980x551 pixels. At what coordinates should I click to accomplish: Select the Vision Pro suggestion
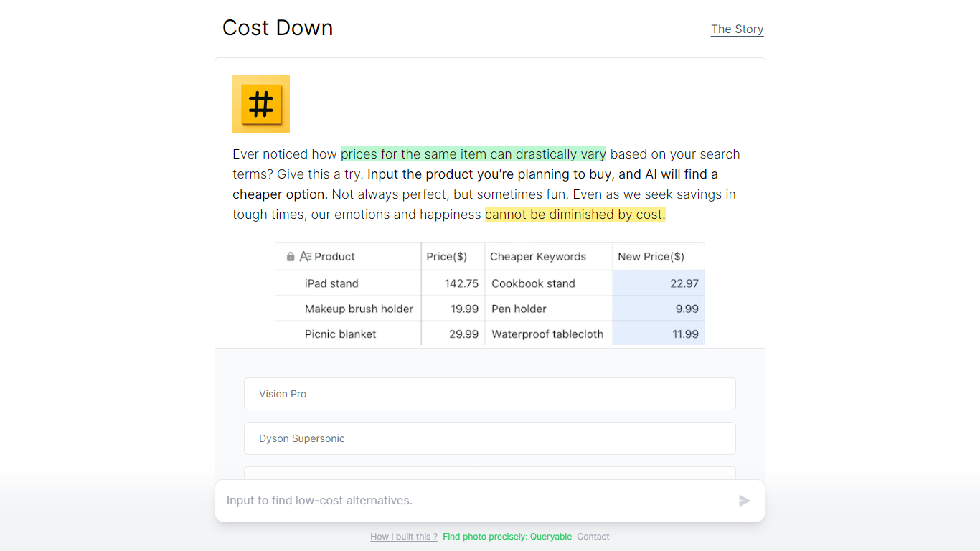pyautogui.click(x=490, y=394)
